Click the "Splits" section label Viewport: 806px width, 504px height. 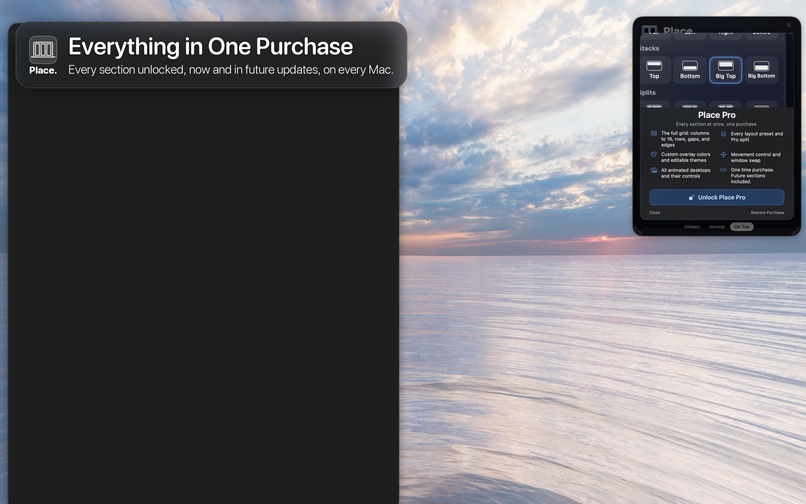(648, 93)
